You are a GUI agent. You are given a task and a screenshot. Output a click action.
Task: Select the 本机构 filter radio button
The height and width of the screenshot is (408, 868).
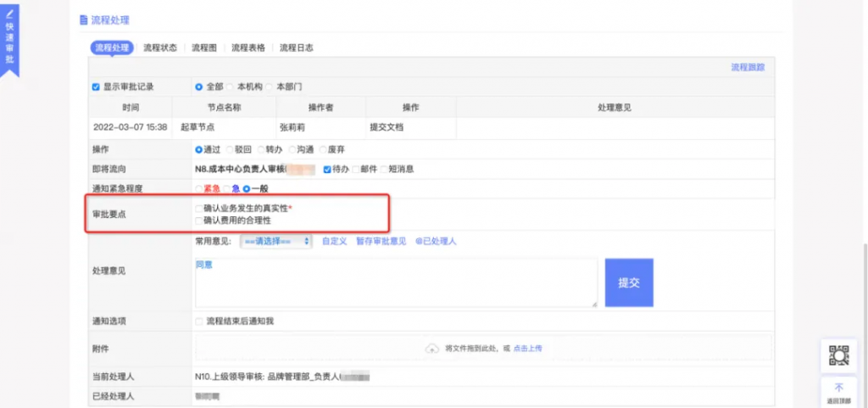(231, 87)
